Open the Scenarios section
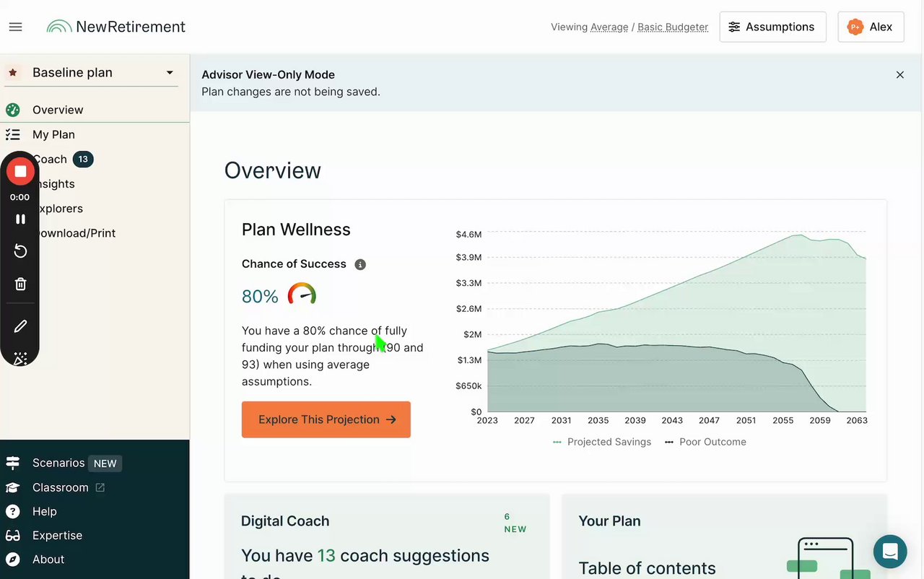924x579 pixels. tap(58, 463)
